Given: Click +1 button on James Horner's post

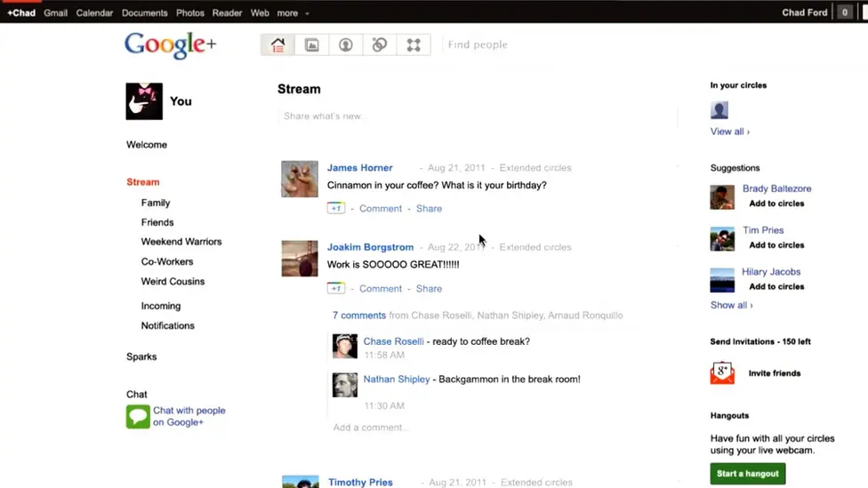Looking at the screenshot, I should (x=335, y=209).
